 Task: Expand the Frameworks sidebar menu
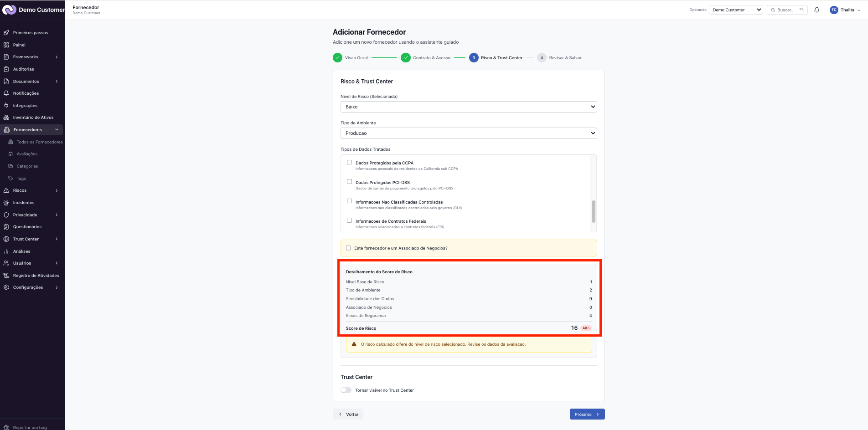(31, 57)
